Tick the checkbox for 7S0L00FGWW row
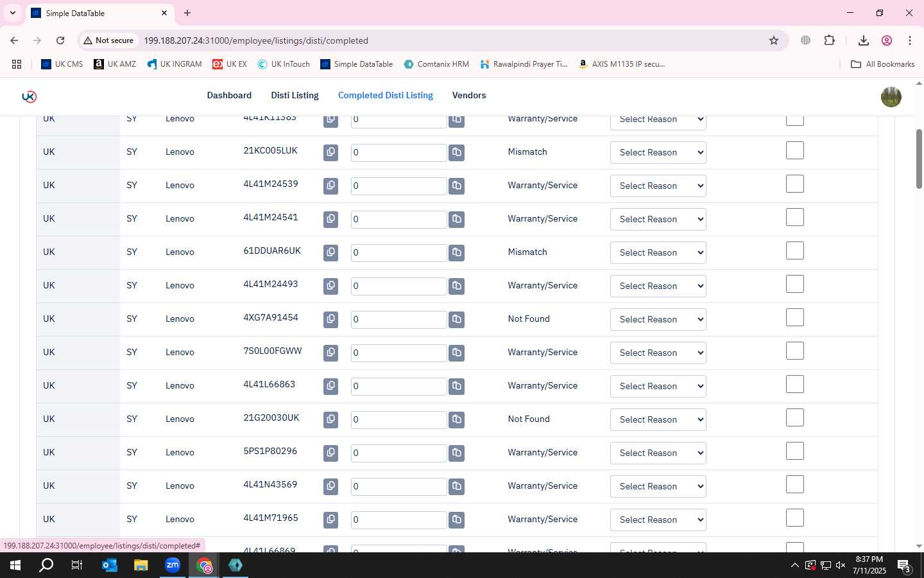Screen dimensions: 924x578 (795, 351)
